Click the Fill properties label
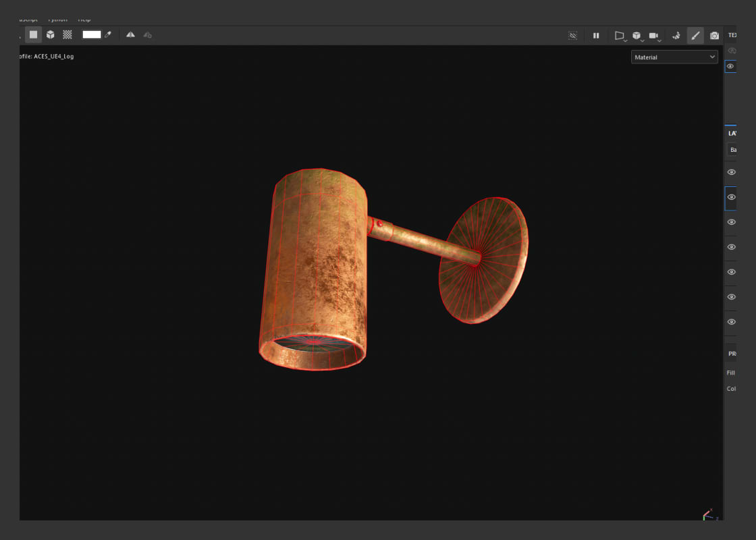Viewport: 756px width, 540px height. [731, 373]
